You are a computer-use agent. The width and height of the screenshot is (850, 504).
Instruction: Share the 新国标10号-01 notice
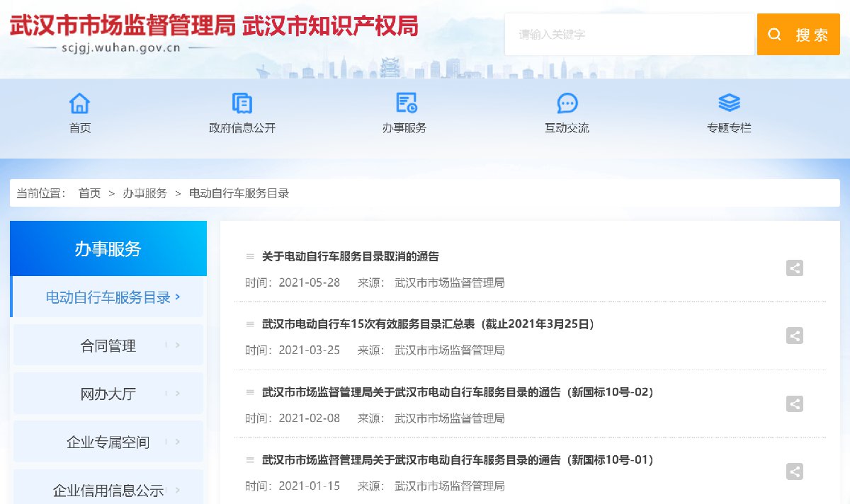(795, 472)
